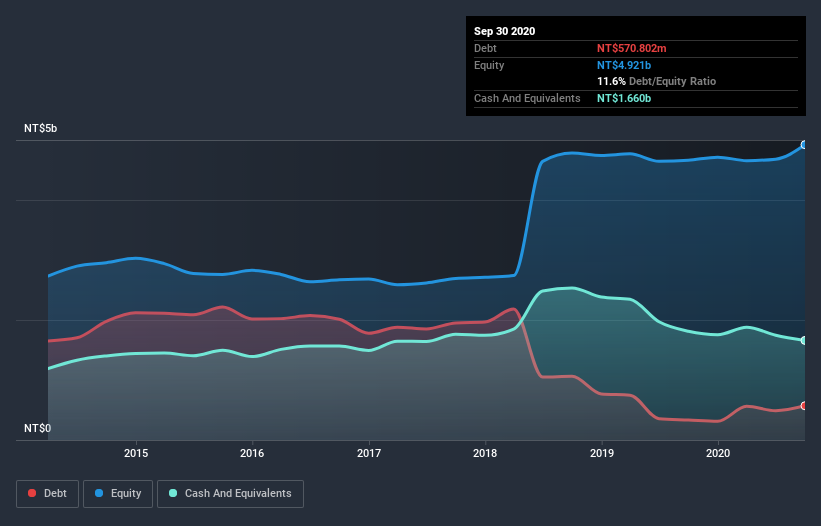Image resolution: width=821 pixels, height=526 pixels.
Task: Click the 2020 x-axis label
Action: [718, 453]
